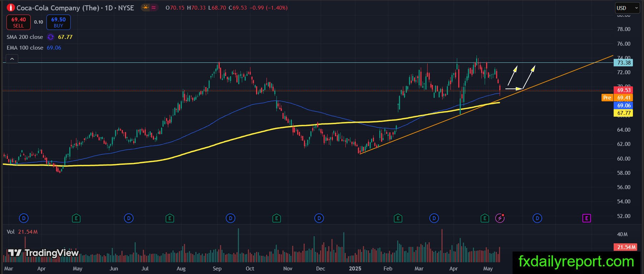
Task: Open the earnings marker for late July 2024
Action: pos(170,218)
